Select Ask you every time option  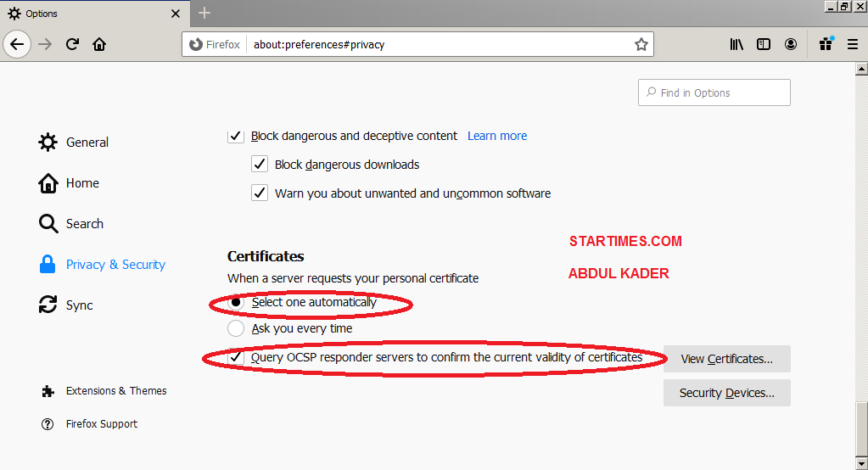coord(236,328)
